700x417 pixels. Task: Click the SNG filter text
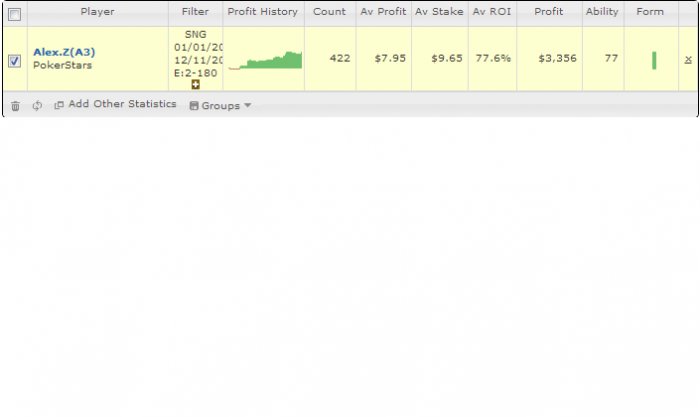(x=196, y=34)
